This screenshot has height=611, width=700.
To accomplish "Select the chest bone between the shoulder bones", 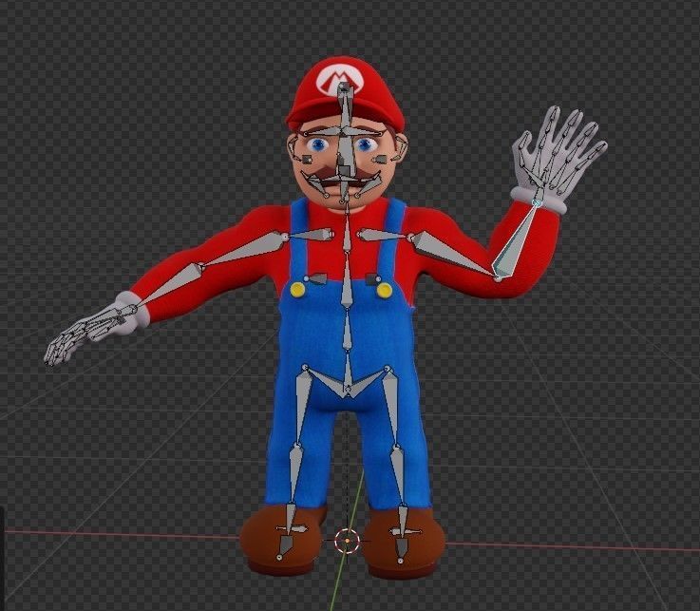I will pos(347,232).
